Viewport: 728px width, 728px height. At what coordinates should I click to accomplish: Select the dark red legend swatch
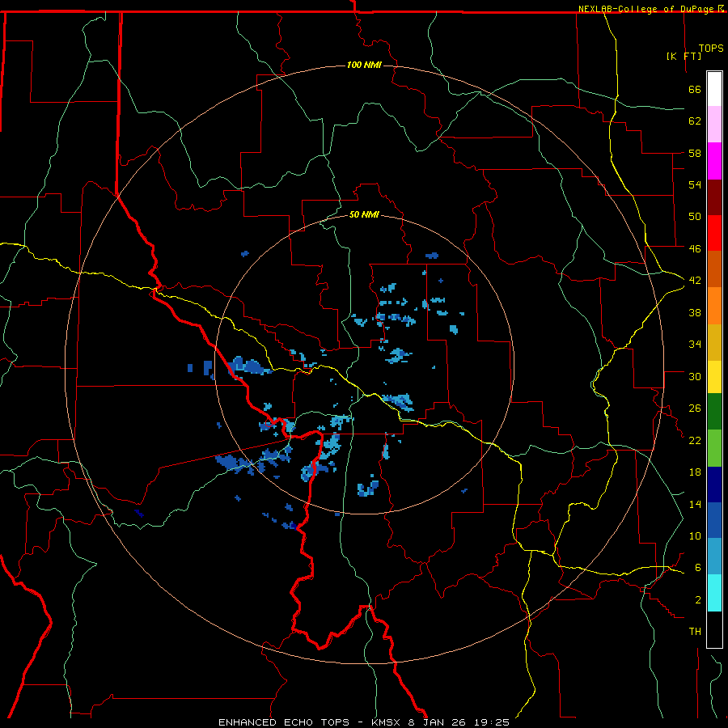coord(714,197)
